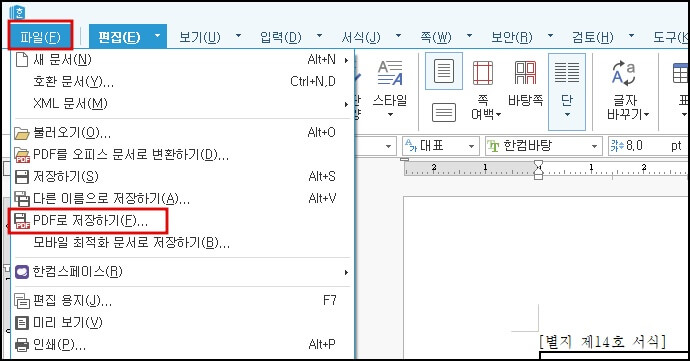Open the 한컴스페이스(R) submenu
This screenshot has height=361, width=690.
pos(182,272)
